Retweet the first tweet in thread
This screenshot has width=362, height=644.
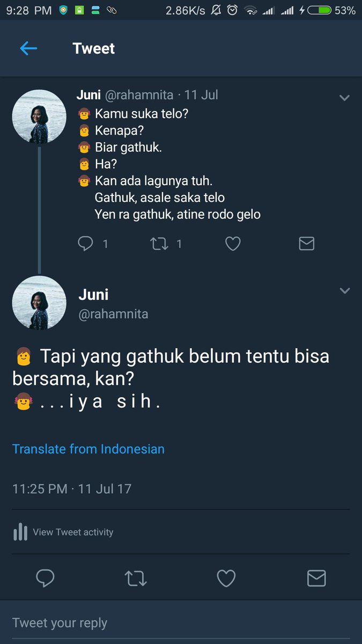tap(159, 244)
